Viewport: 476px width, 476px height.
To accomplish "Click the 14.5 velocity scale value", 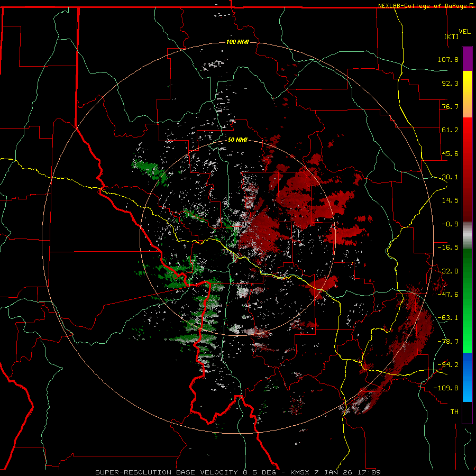I will [x=450, y=200].
